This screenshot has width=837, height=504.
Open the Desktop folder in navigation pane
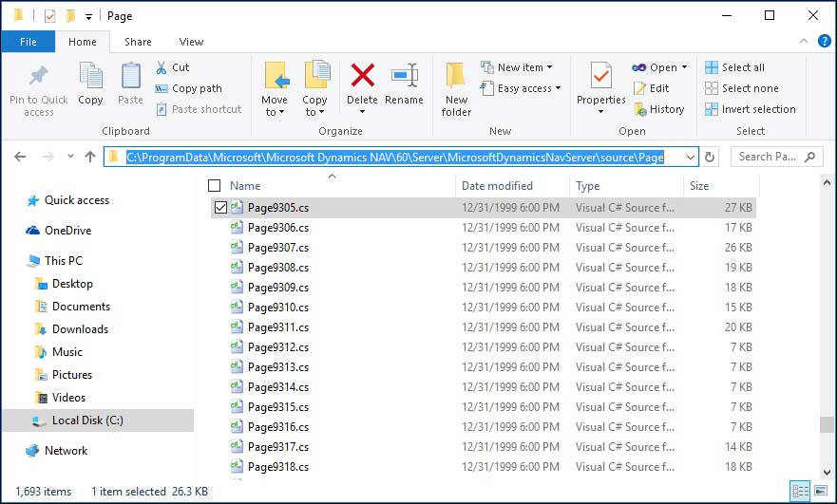72,284
